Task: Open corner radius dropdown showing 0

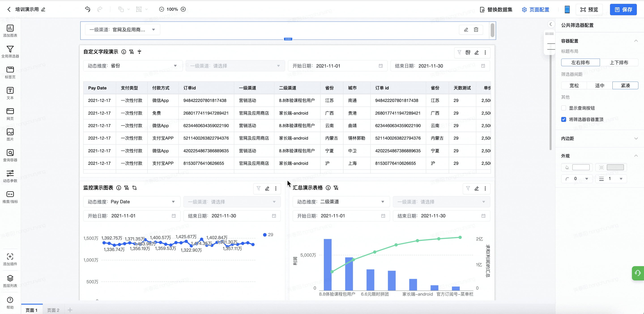Action: pyautogui.click(x=577, y=179)
